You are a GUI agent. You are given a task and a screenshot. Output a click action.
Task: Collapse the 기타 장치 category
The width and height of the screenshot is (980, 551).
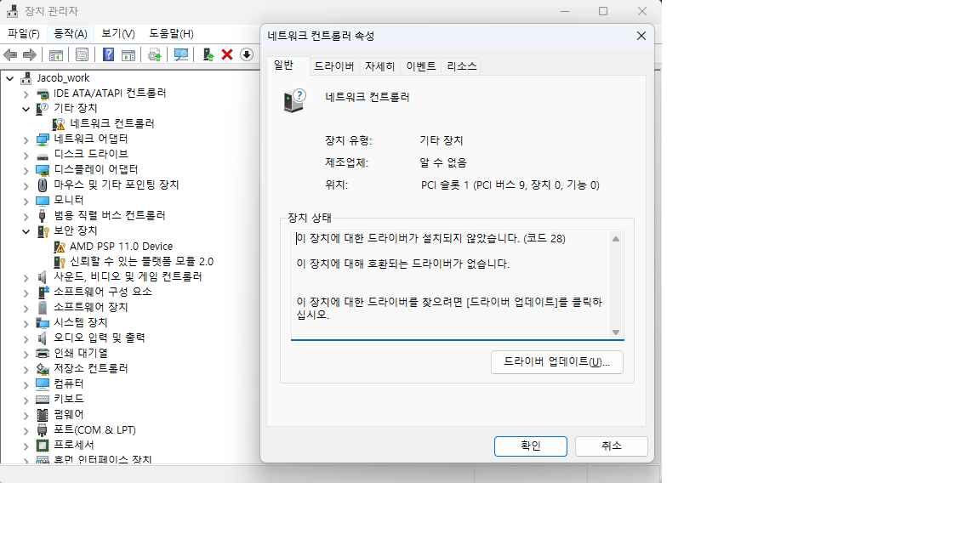point(26,109)
